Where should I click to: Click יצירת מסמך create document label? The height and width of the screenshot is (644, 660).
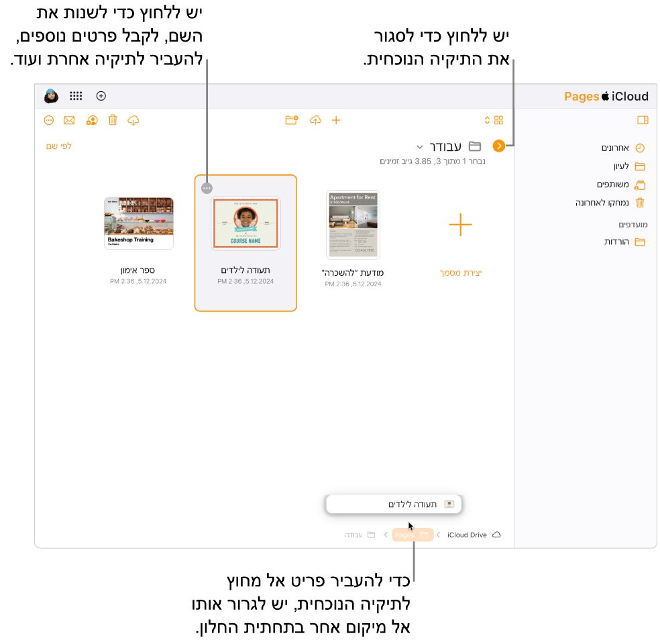point(461,273)
